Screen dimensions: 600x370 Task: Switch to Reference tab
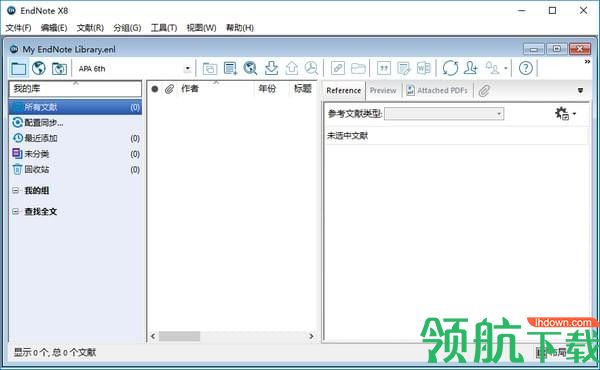[x=344, y=90]
